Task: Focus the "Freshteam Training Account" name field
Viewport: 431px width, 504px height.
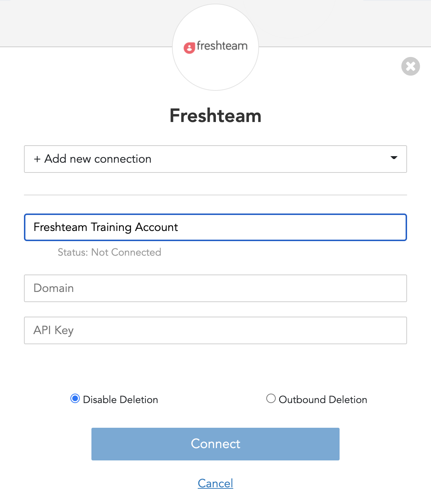Action: [215, 227]
